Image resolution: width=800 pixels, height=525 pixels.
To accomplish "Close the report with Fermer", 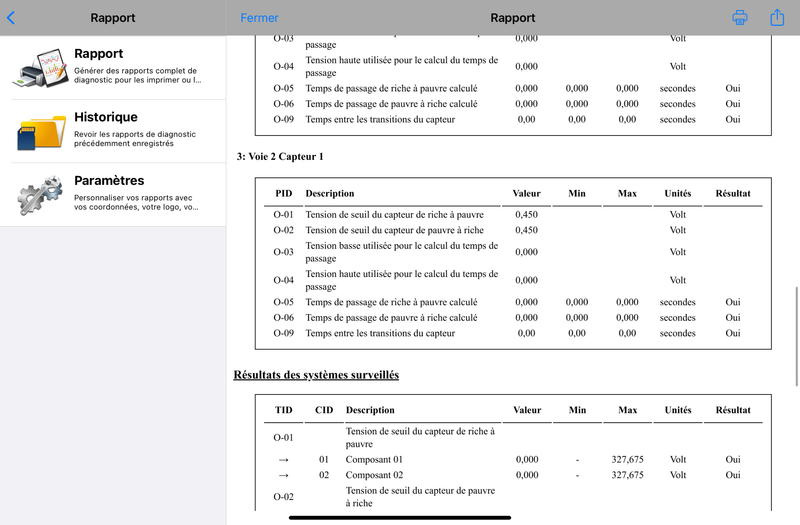I will click(x=259, y=18).
